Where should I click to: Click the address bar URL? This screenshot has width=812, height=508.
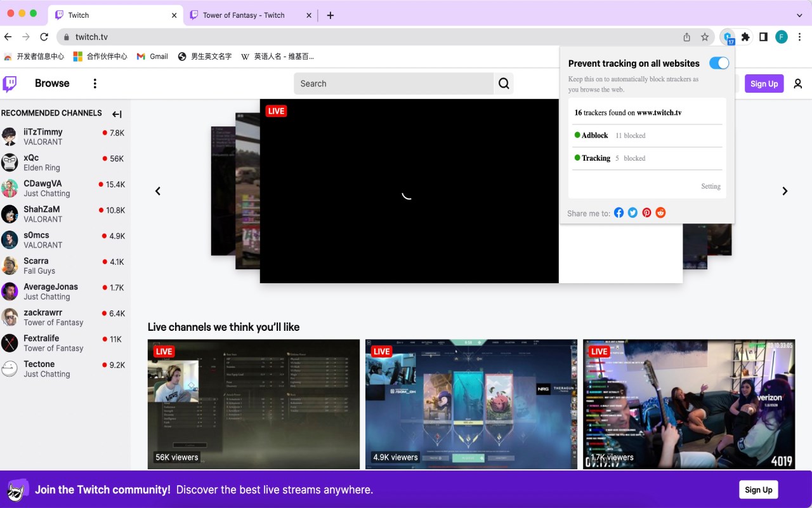tap(91, 37)
